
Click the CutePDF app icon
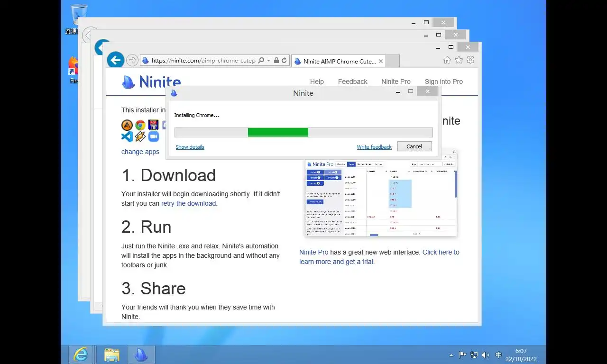coord(153,125)
